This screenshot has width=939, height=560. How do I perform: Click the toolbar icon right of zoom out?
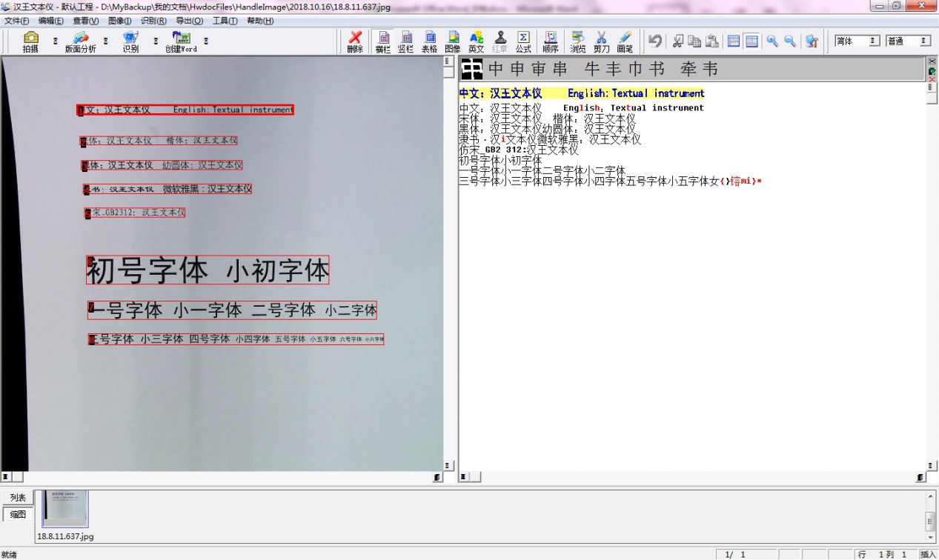(x=812, y=41)
